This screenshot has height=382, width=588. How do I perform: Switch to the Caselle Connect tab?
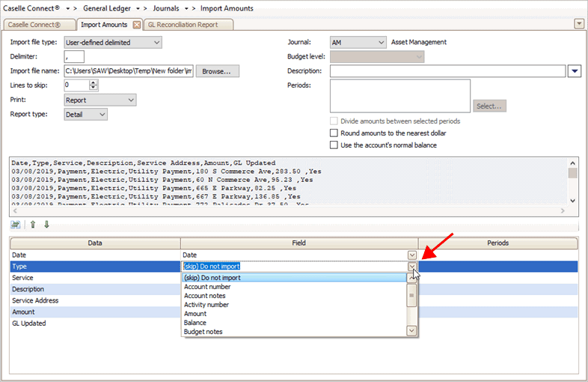pos(37,25)
